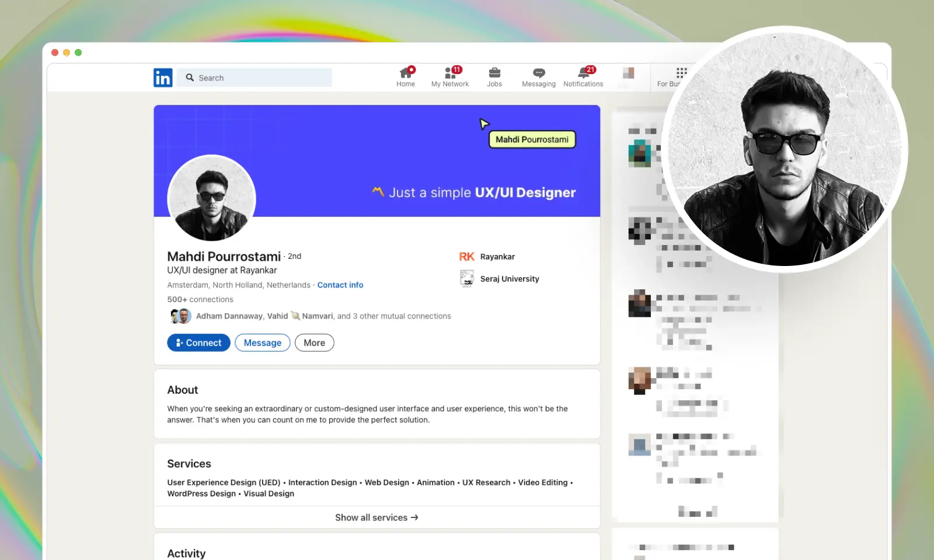Open the Rayankar company link
The image size is (934, 560).
pyautogui.click(x=497, y=257)
